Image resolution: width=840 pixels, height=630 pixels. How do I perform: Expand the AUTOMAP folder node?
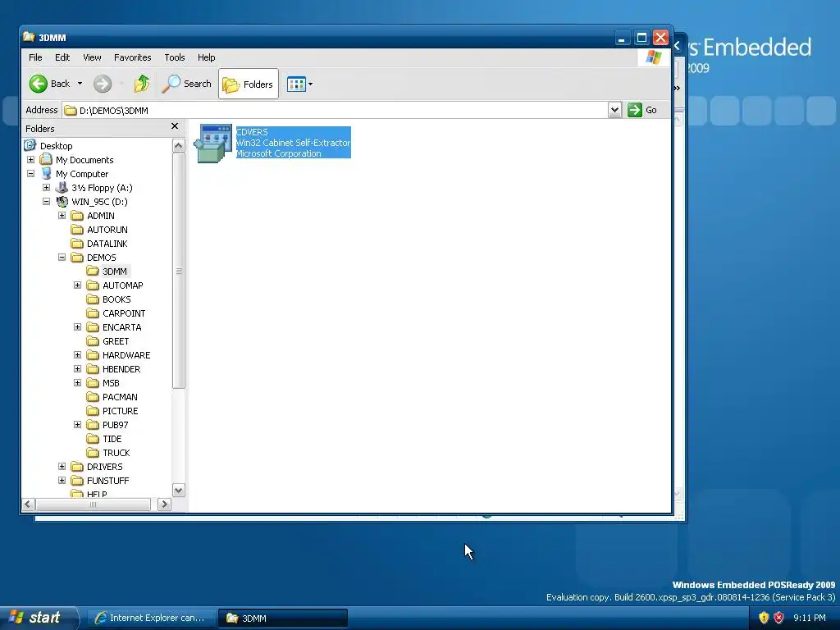77,285
